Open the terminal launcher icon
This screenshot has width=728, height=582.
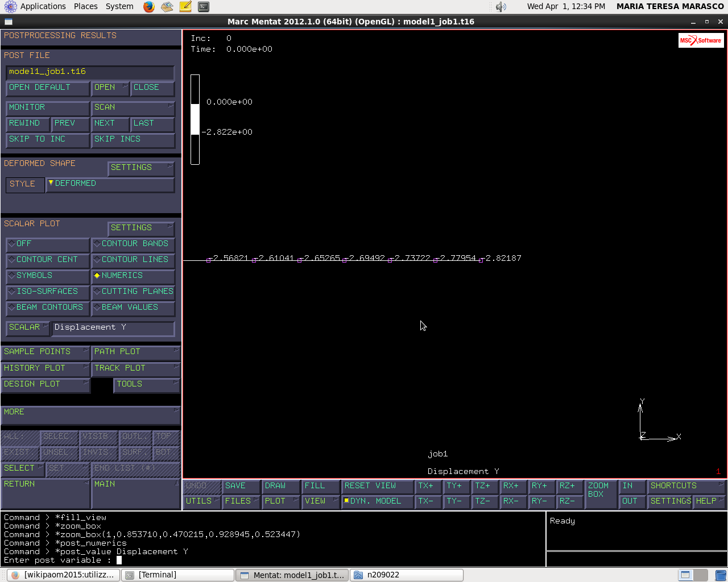[x=204, y=7]
